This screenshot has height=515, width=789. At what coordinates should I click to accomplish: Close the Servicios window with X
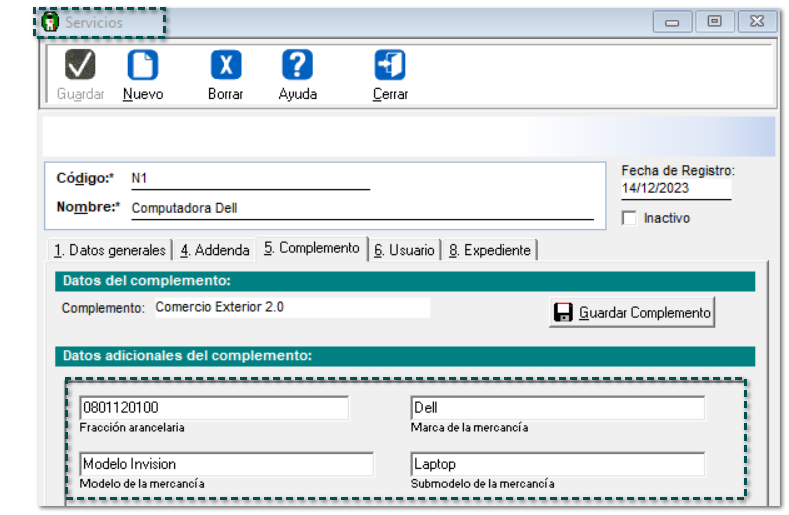click(757, 22)
